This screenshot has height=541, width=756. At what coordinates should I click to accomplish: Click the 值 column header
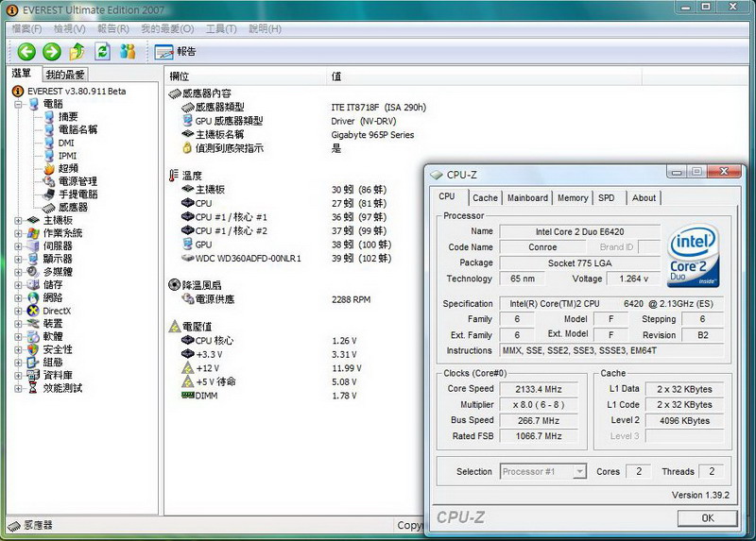(x=484, y=76)
